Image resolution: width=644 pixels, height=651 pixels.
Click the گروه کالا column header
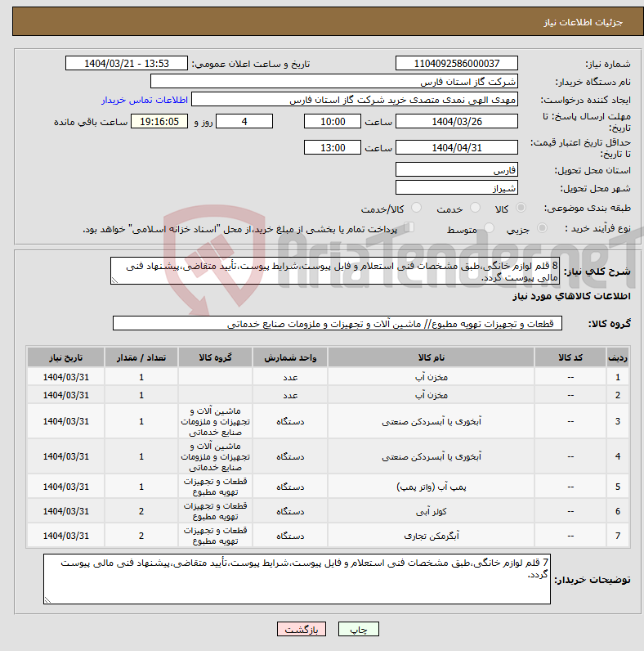216,357
